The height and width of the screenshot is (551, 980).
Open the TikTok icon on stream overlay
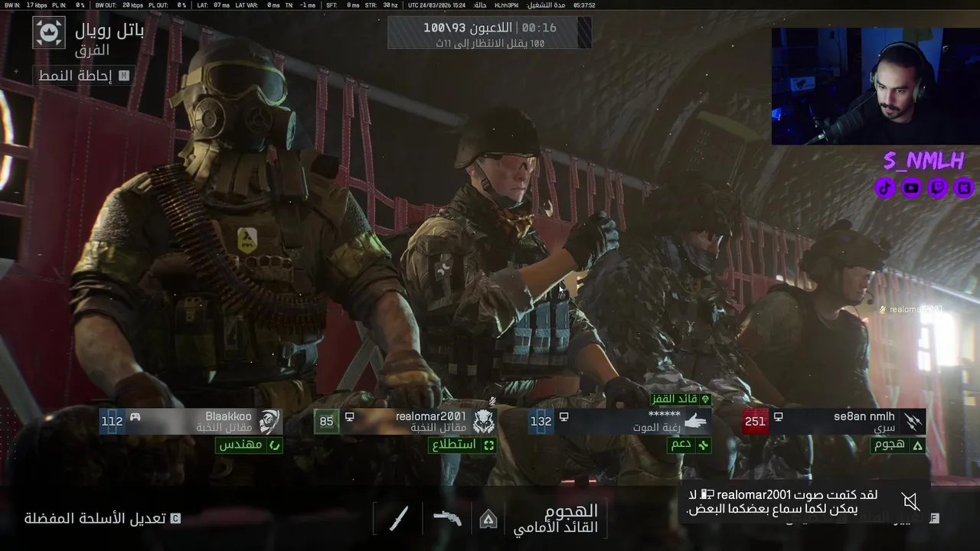[885, 187]
